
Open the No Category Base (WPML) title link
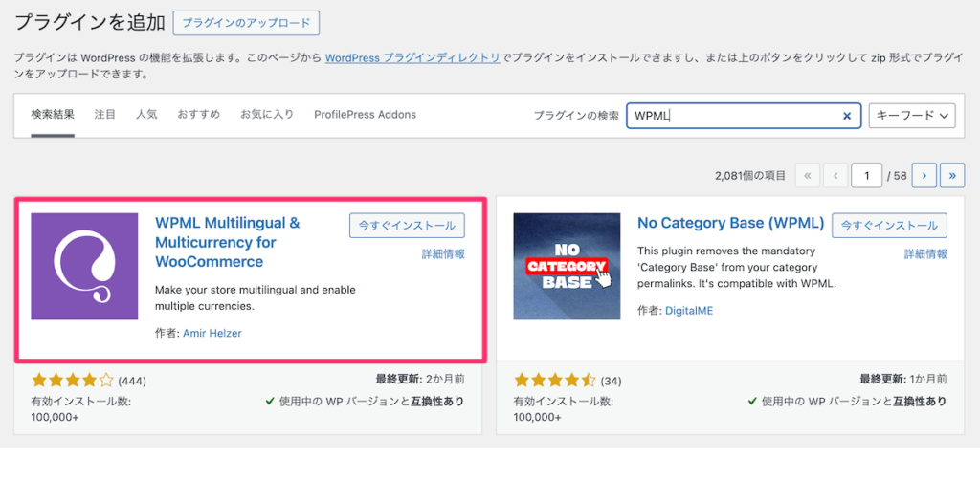point(730,223)
